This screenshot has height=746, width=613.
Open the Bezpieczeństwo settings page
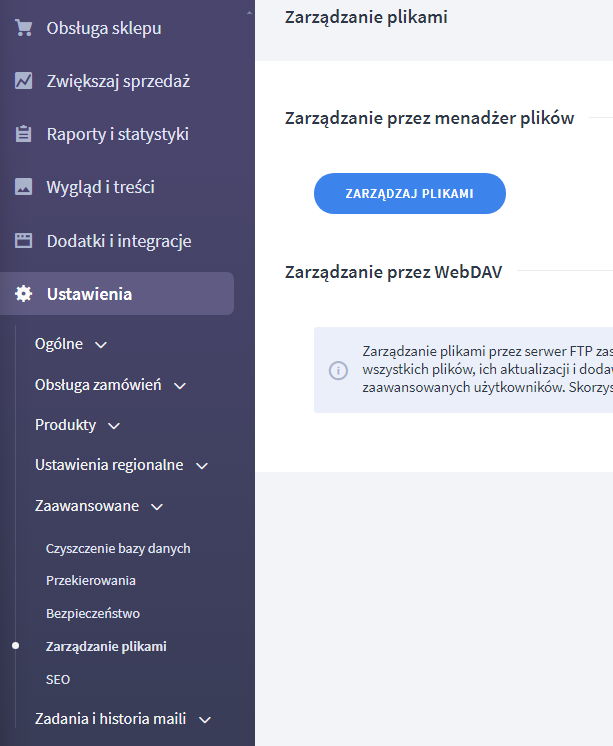pos(93,613)
